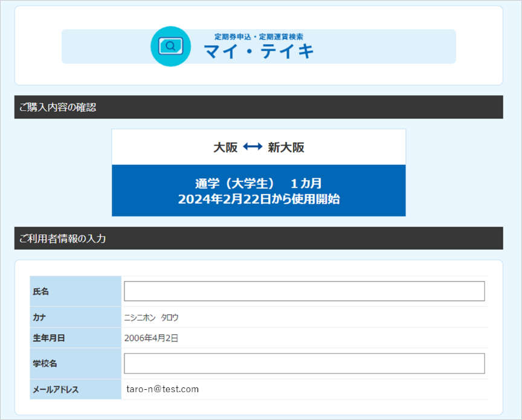The width and height of the screenshot is (522, 420).
Task: Click the 氏名 field label
Action: click(41, 292)
